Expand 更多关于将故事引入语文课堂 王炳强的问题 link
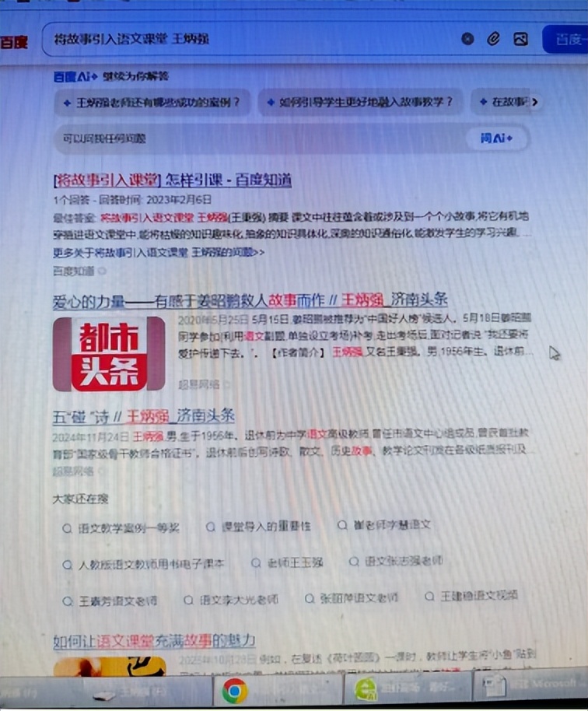This screenshot has height=711, width=588. point(159,252)
